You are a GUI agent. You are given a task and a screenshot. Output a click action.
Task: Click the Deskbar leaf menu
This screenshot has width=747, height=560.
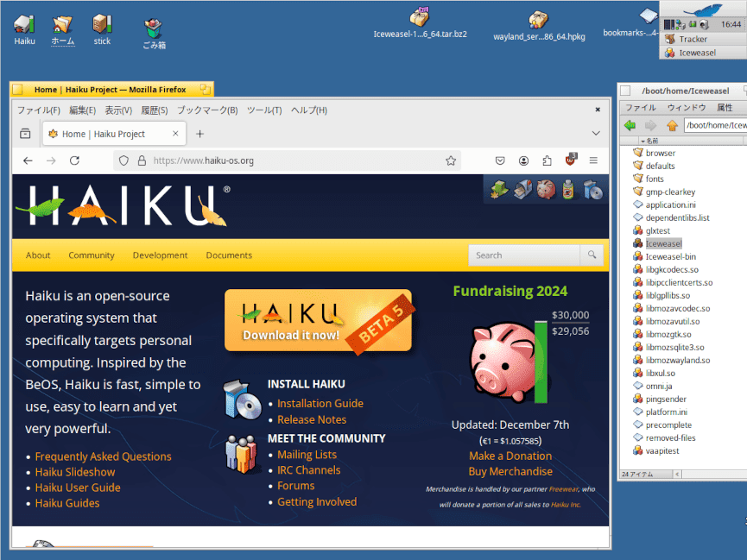click(703, 9)
